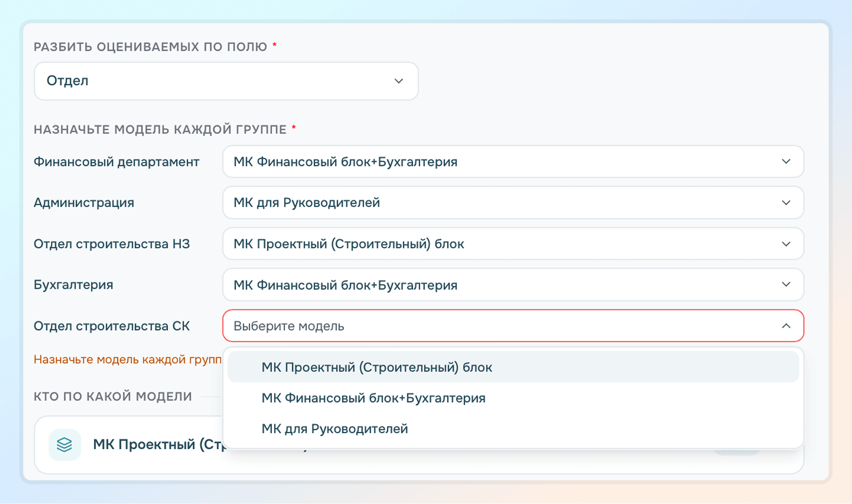Click chevron arrow in Финансовый департамент row
The height and width of the screenshot is (504, 852).
[x=786, y=162]
